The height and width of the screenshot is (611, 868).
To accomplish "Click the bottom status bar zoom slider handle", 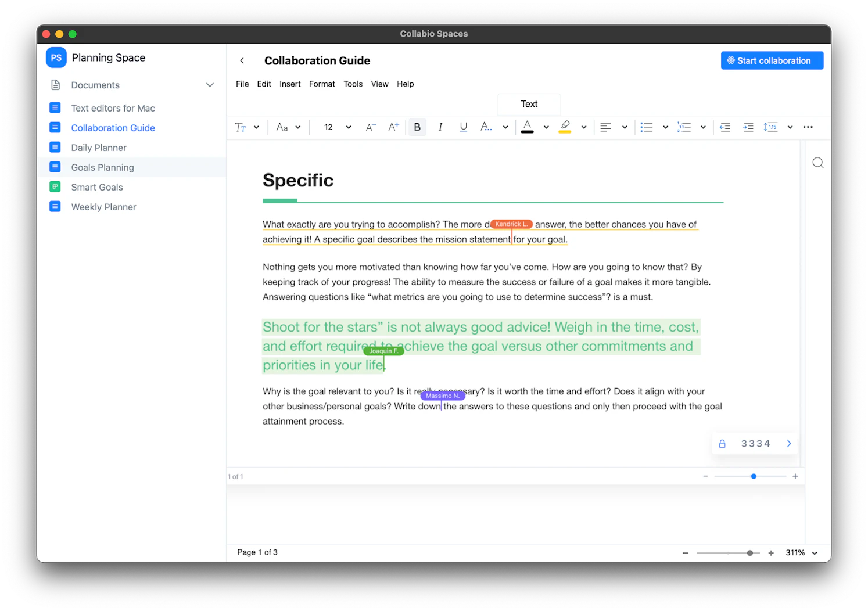I will 750,553.
